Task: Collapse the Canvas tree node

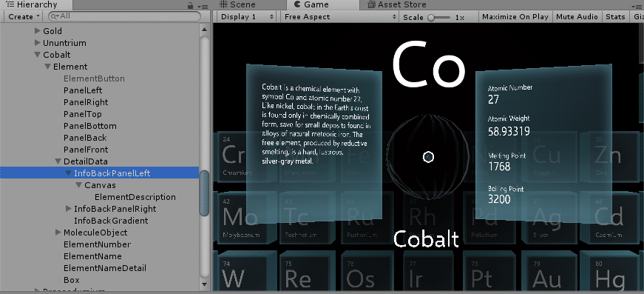Action: click(79, 185)
